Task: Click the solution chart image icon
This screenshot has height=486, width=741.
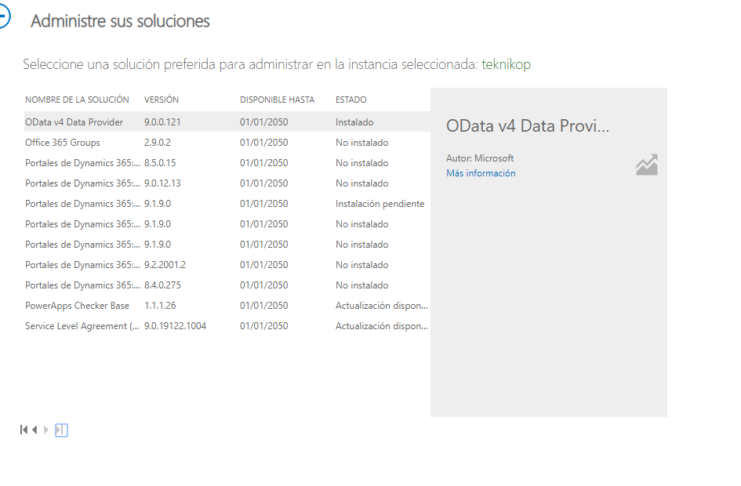Action: [646, 165]
